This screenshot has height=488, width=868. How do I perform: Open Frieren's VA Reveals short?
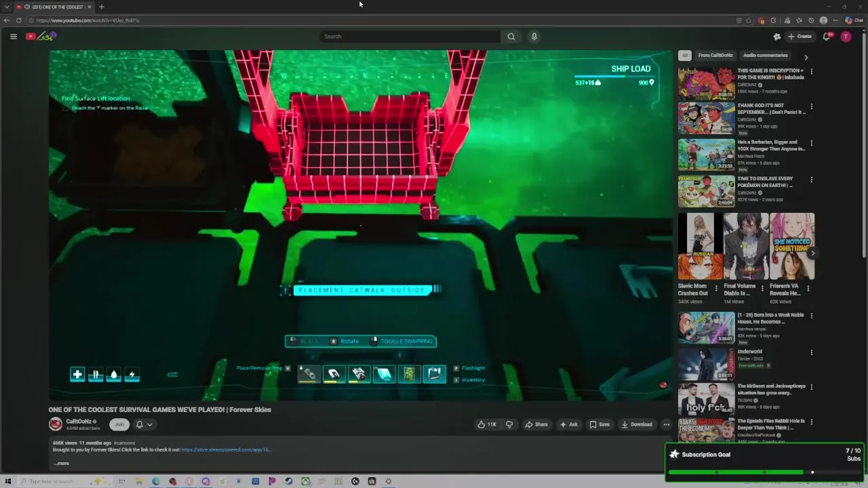(792, 247)
